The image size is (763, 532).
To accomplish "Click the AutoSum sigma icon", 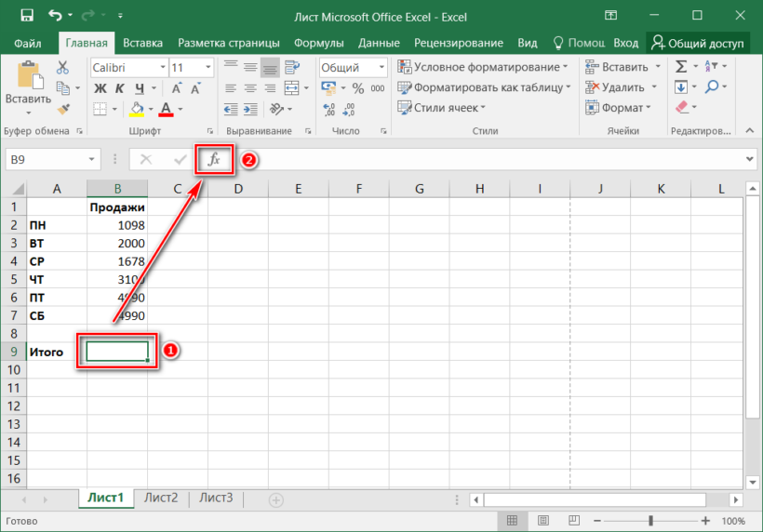I will [x=681, y=67].
